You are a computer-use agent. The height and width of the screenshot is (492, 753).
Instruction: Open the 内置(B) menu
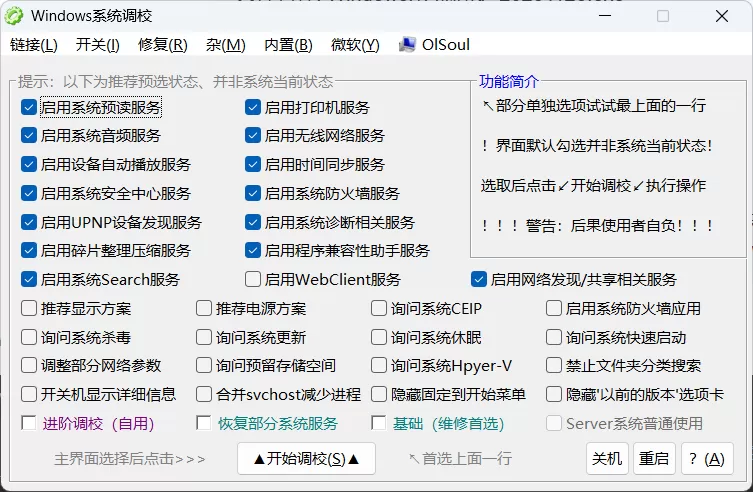point(288,45)
